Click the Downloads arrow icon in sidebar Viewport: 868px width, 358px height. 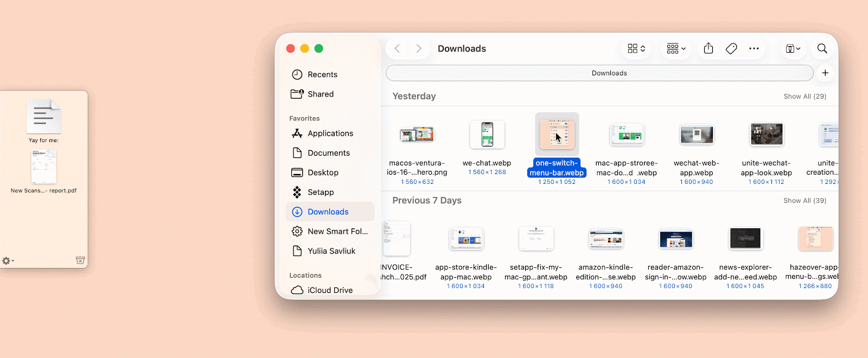[x=297, y=212]
